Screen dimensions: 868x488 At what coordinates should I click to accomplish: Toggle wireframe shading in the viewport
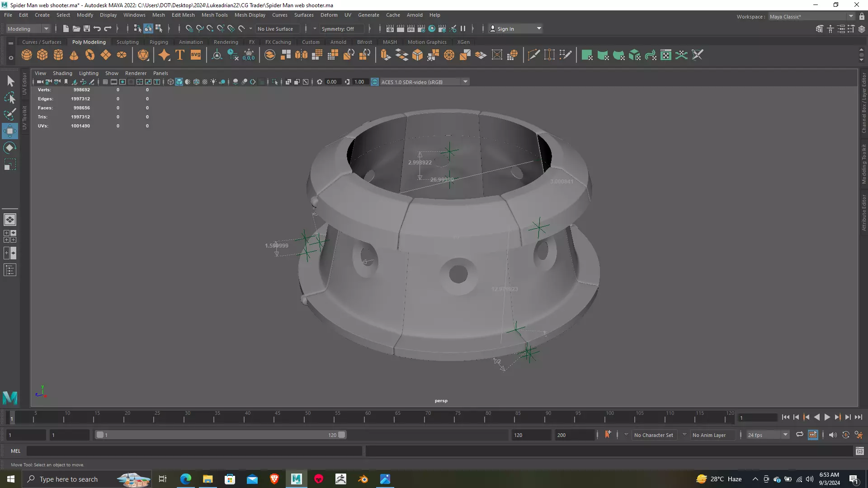[x=170, y=82]
